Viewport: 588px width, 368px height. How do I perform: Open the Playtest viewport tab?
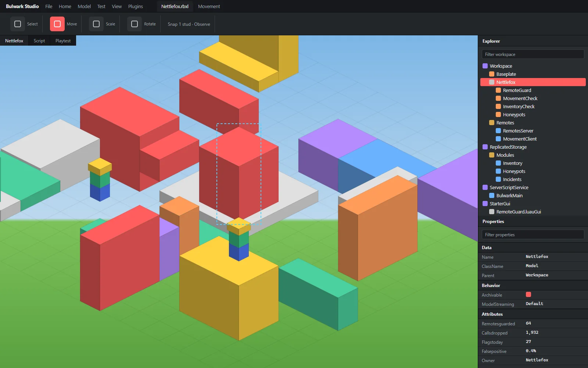point(63,40)
